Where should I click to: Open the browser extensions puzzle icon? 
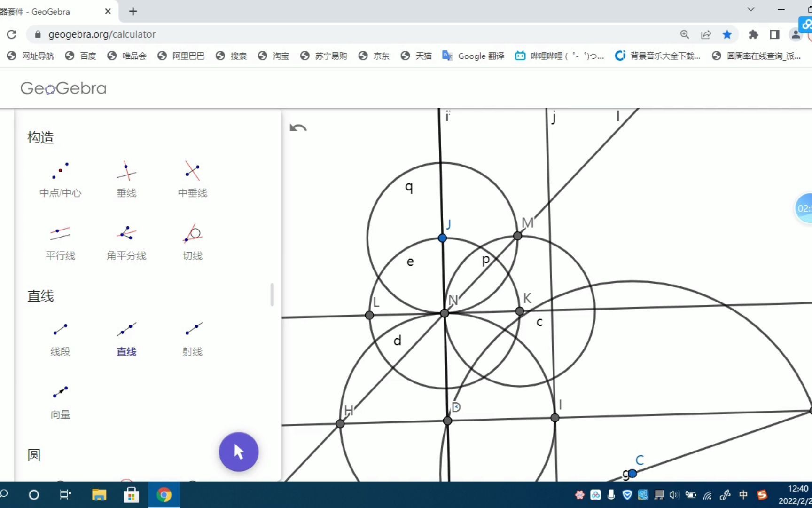(753, 34)
